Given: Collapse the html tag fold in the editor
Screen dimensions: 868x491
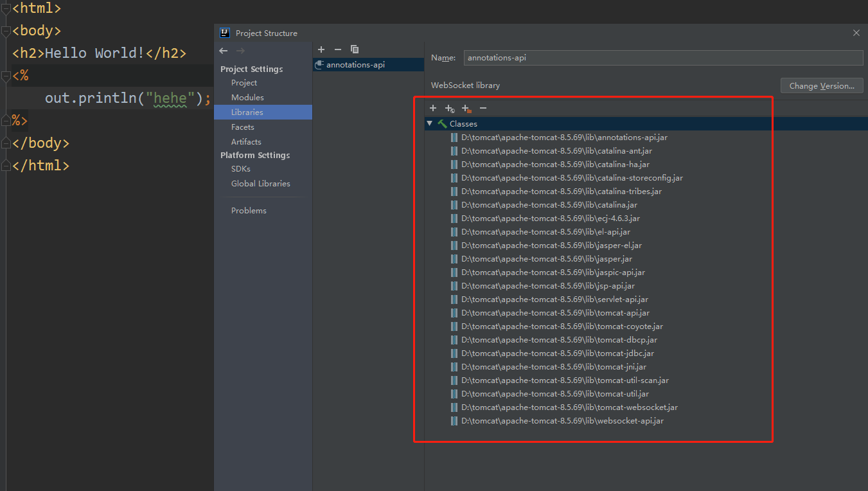Looking at the screenshot, I should [x=6, y=8].
